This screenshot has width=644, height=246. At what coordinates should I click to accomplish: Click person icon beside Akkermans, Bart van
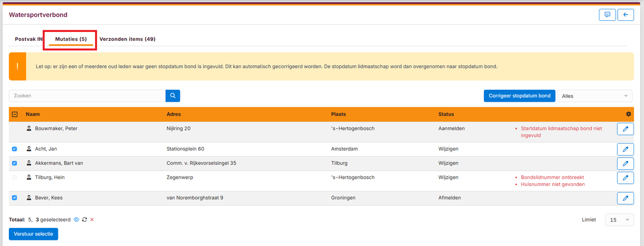click(x=29, y=163)
